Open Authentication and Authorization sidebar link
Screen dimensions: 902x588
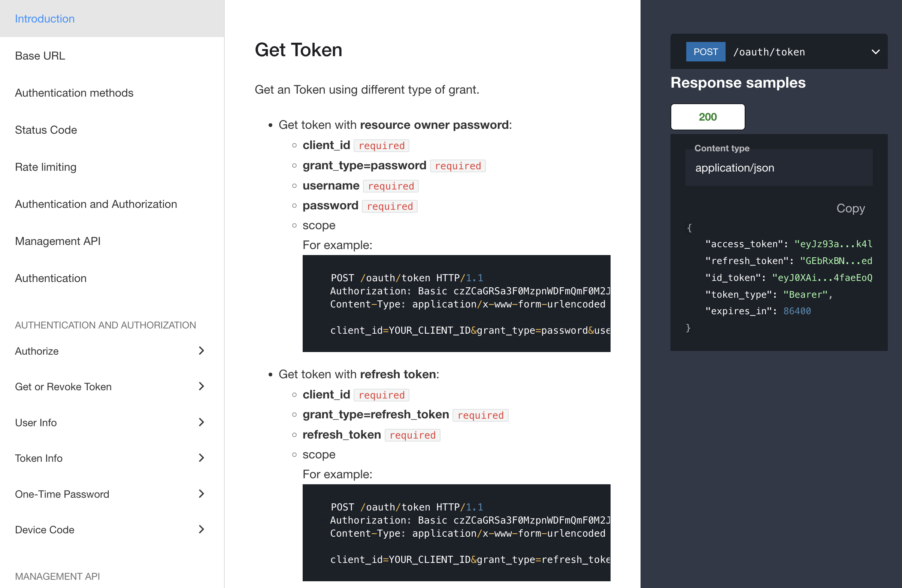pyautogui.click(x=96, y=204)
